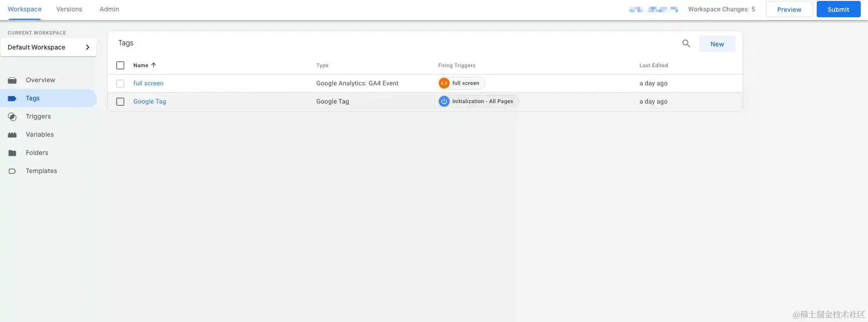Viewport: 868px width, 322px height.
Task: Click the Firing Triggers column header
Action: click(456, 65)
